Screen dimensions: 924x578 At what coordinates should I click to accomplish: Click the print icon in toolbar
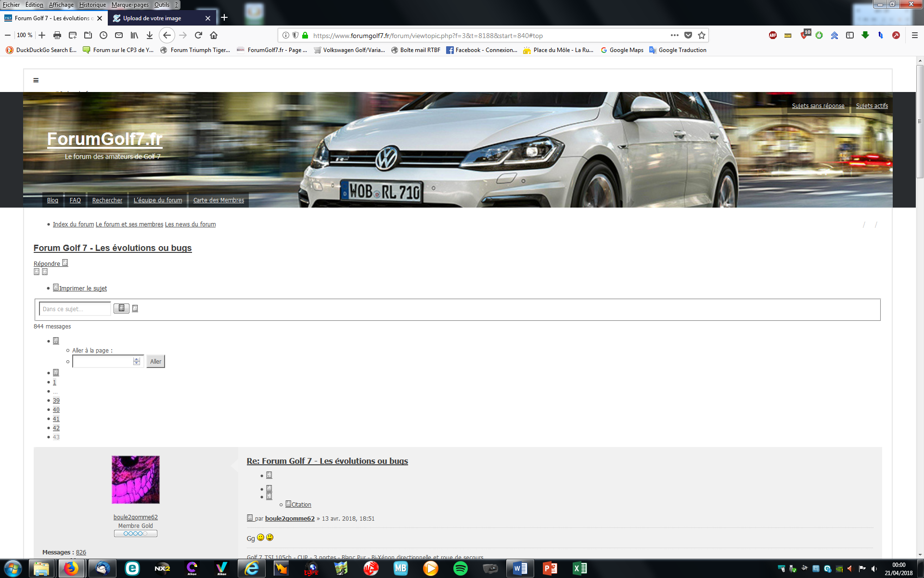pyautogui.click(x=57, y=35)
